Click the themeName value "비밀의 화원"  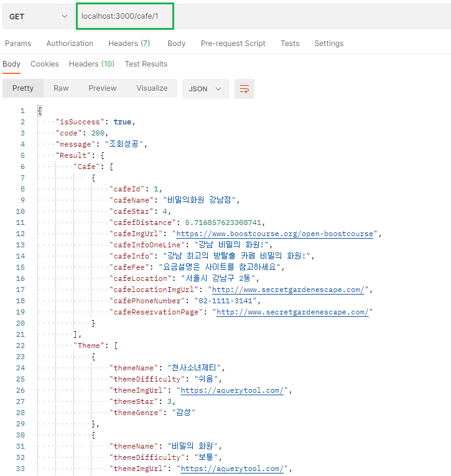coord(192,446)
